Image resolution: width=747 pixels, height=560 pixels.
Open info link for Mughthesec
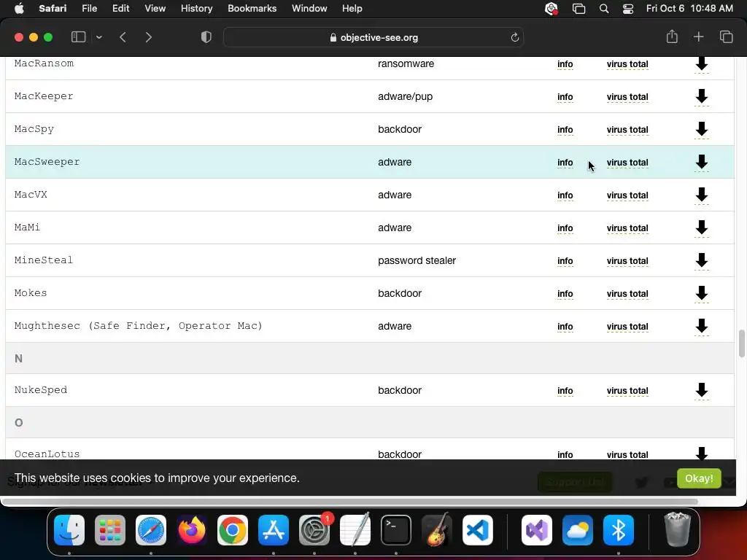tap(565, 327)
